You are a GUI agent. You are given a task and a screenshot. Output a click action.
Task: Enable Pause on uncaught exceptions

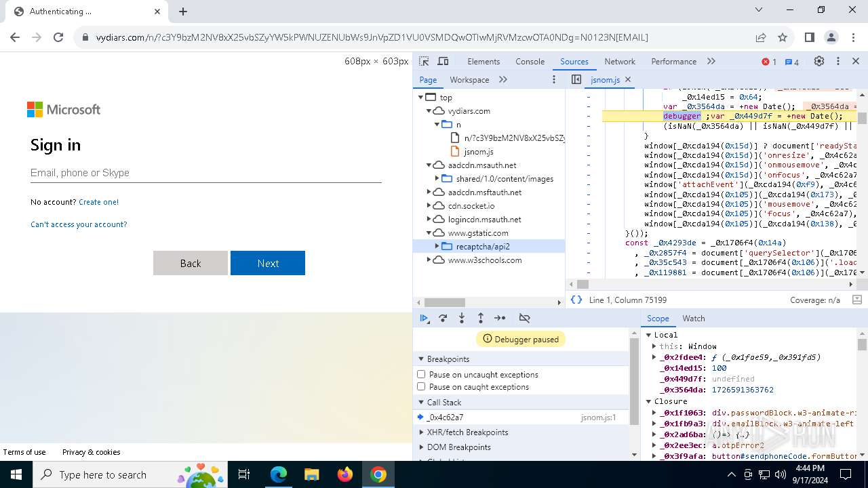coord(421,374)
